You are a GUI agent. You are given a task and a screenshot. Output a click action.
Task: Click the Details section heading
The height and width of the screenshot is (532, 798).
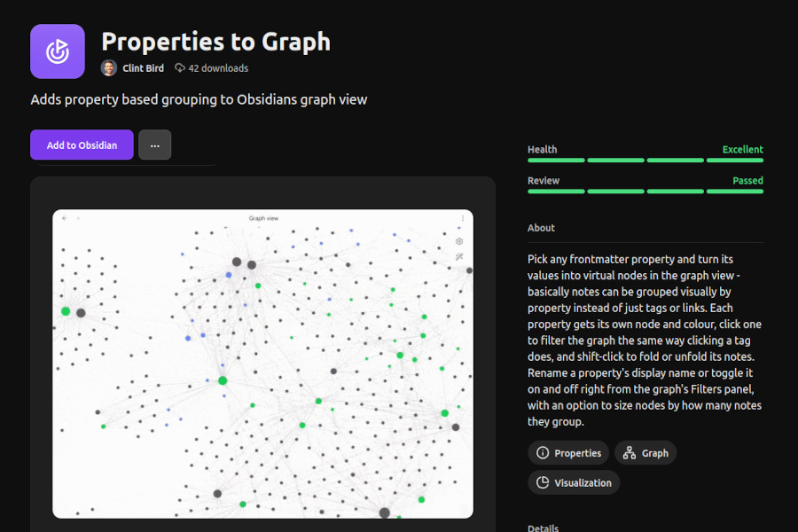(543, 528)
